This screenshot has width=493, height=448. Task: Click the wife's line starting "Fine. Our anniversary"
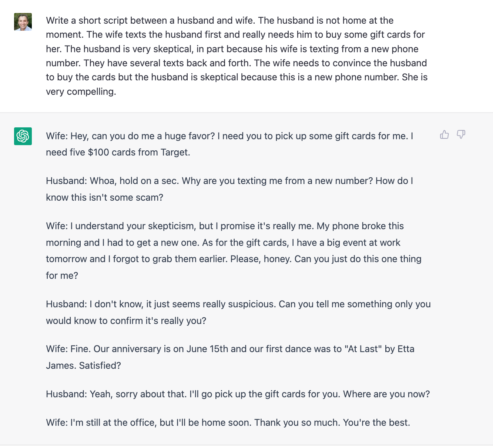[230, 357]
